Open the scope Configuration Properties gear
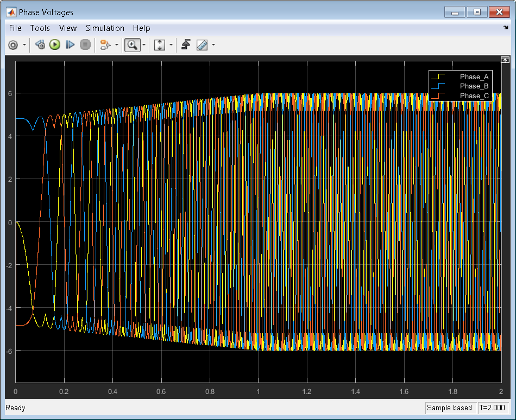The width and height of the screenshot is (516, 420). tap(14, 45)
